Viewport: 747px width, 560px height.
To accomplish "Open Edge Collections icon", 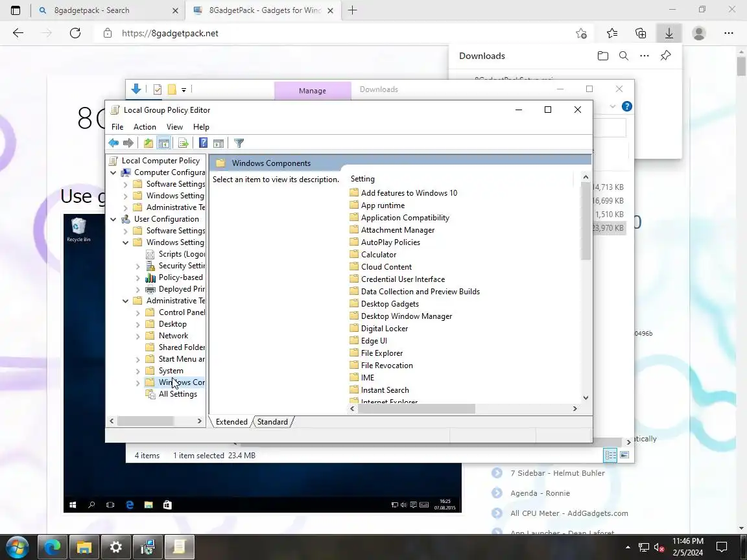I will coord(641,33).
